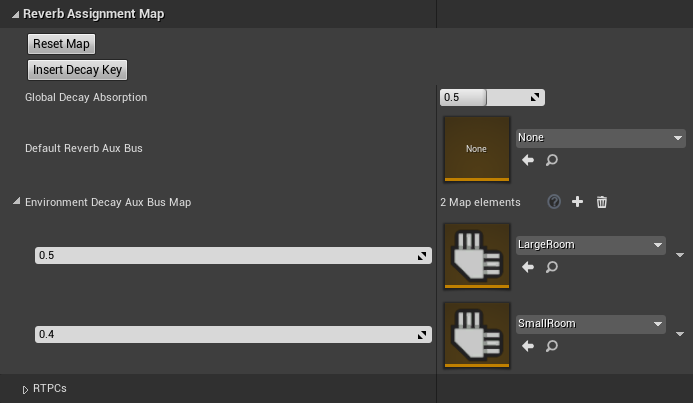Use selected asset arrow for LargeRoom entry

(528, 267)
